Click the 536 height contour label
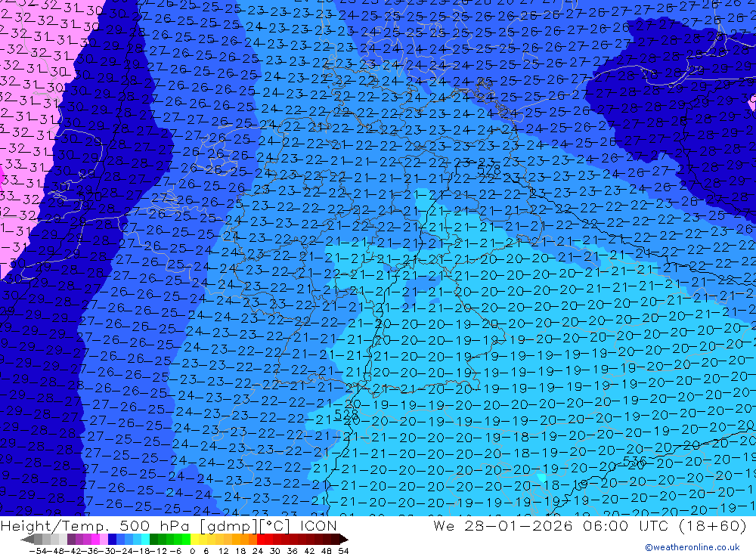Image resolution: width=756 pixels, height=554 pixels. point(634,462)
